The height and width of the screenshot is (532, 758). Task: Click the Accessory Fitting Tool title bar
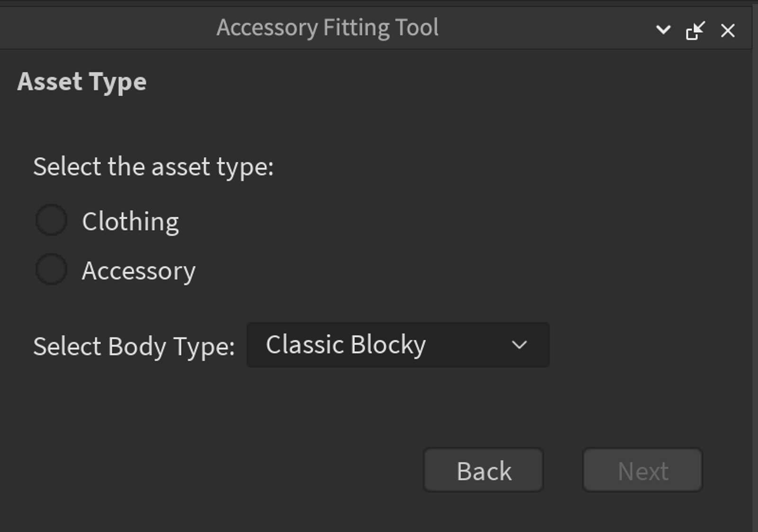coord(328,27)
